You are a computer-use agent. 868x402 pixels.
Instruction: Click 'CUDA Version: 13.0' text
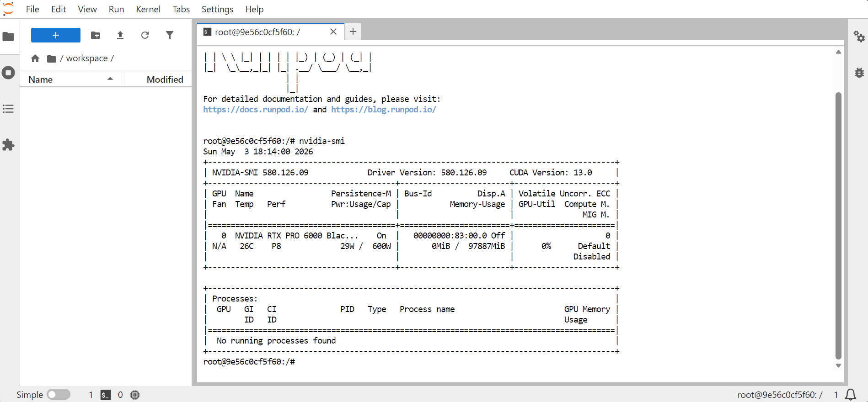[x=551, y=173]
